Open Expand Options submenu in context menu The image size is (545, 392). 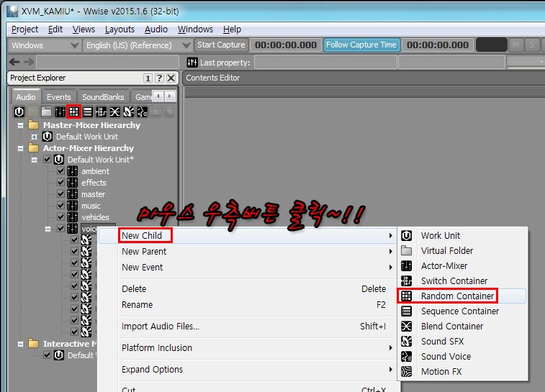point(256,370)
